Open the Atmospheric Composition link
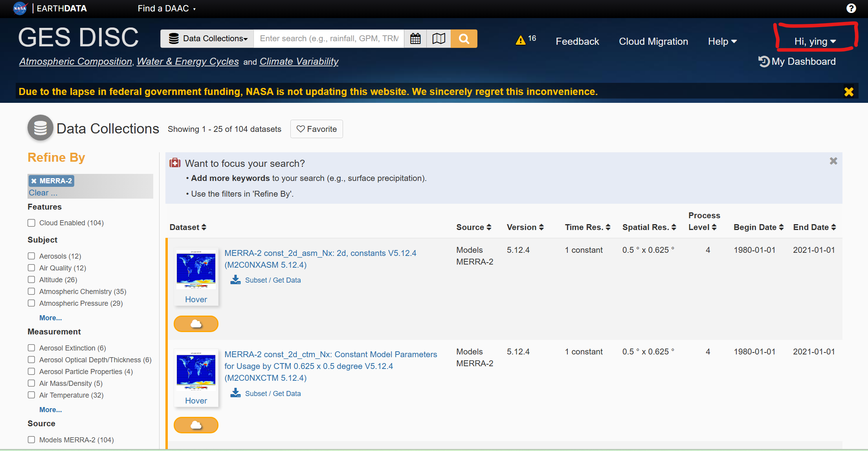 [x=76, y=62]
